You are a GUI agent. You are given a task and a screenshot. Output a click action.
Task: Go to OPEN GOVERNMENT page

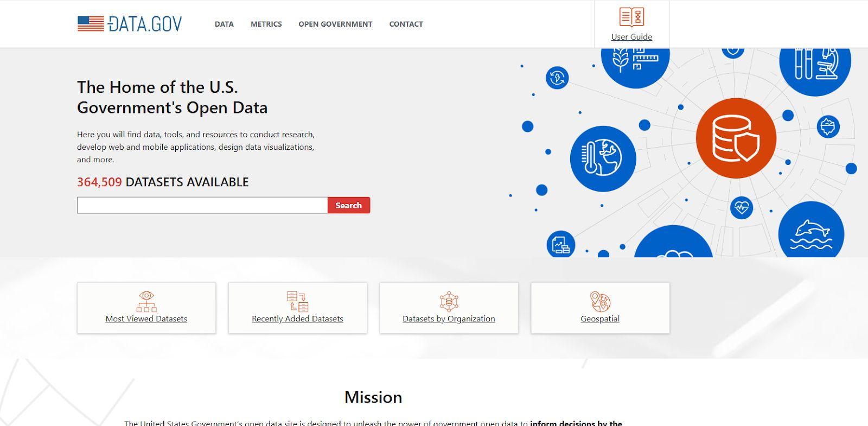335,24
